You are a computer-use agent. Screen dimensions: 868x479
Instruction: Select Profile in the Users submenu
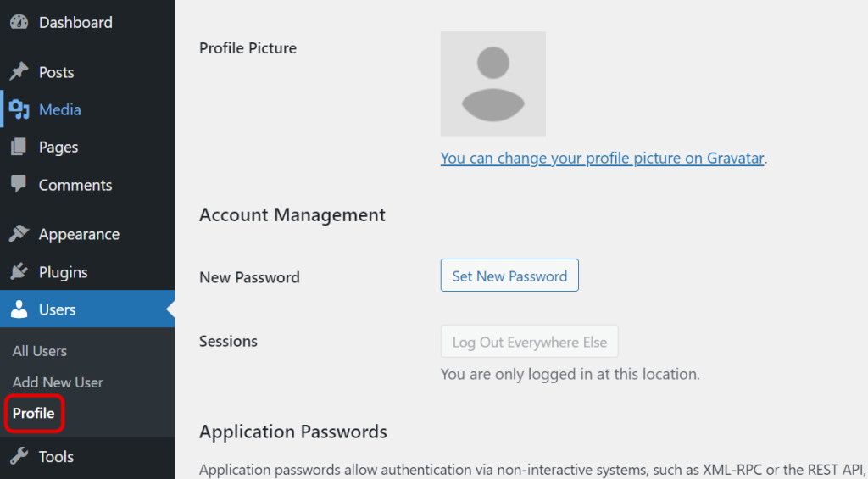34,414
